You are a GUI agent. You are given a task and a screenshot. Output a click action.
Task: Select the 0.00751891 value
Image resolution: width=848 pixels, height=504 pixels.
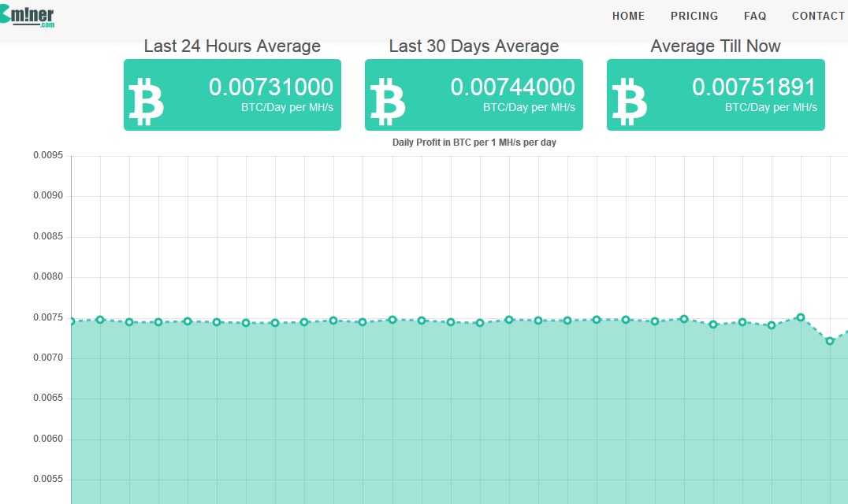click(754, 87)
